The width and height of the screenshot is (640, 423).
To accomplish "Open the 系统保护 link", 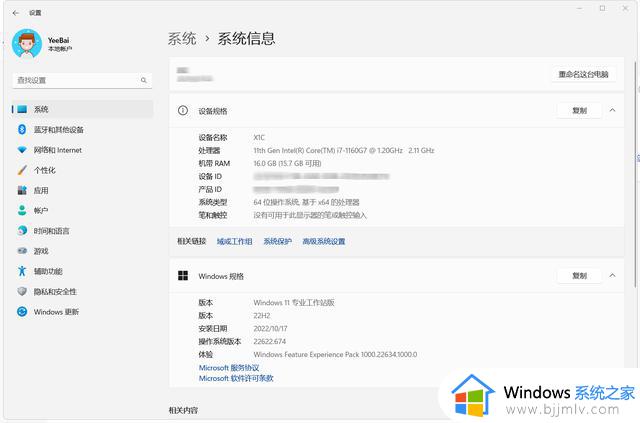I will (x=278, y=241).
